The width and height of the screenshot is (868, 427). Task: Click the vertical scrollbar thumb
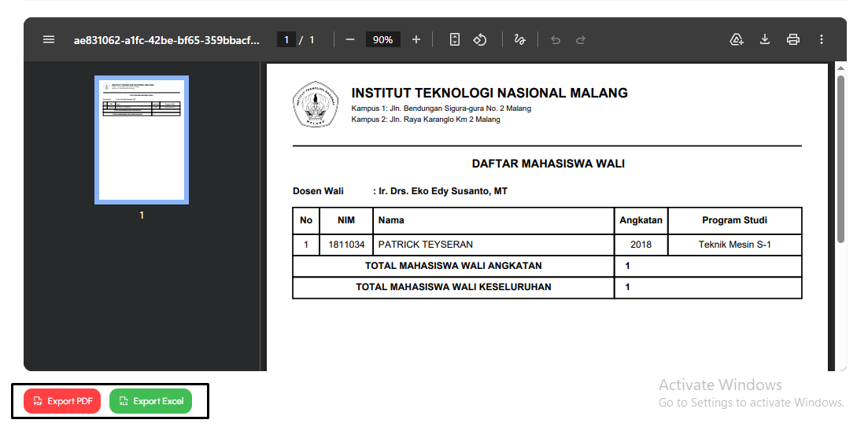[x=840, y=159]
